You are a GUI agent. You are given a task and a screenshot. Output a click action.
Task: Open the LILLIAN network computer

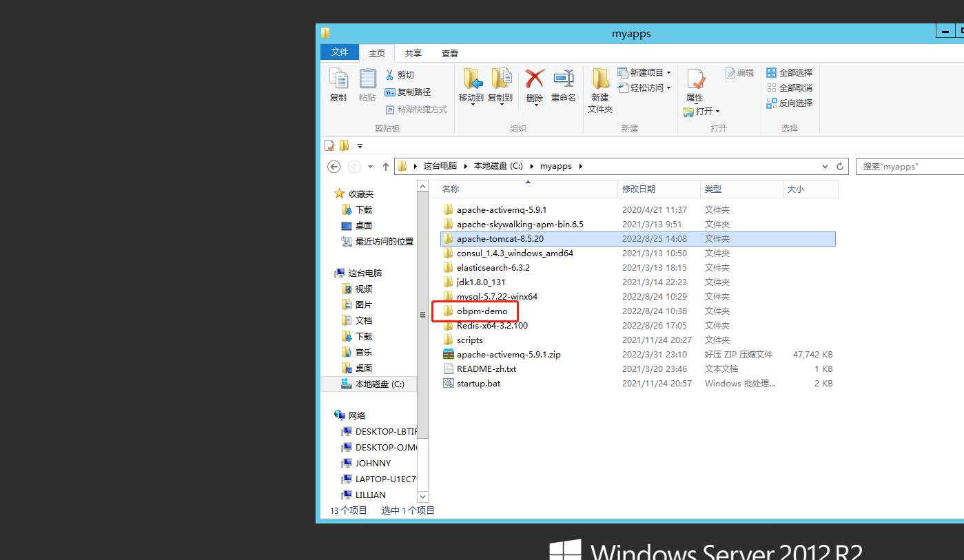(x=364, y=495)
